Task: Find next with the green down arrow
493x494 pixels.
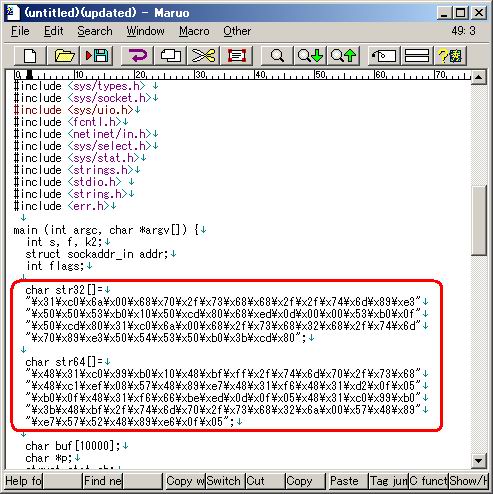Action: click(310, 56)
